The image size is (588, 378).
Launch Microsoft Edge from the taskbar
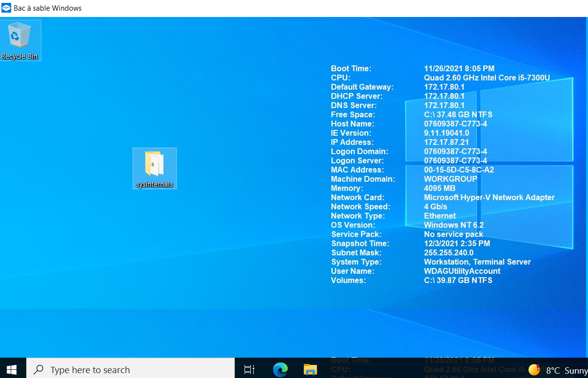[280, 370]
